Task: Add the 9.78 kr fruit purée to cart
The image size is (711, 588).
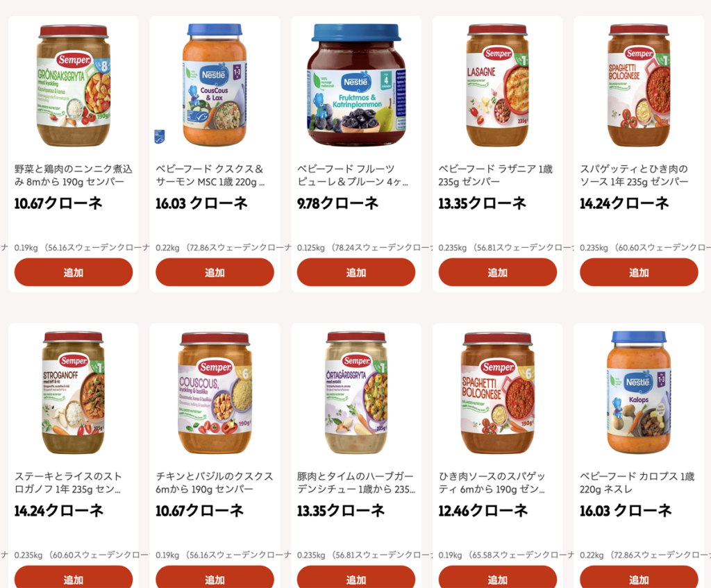Action: [356, 272]
